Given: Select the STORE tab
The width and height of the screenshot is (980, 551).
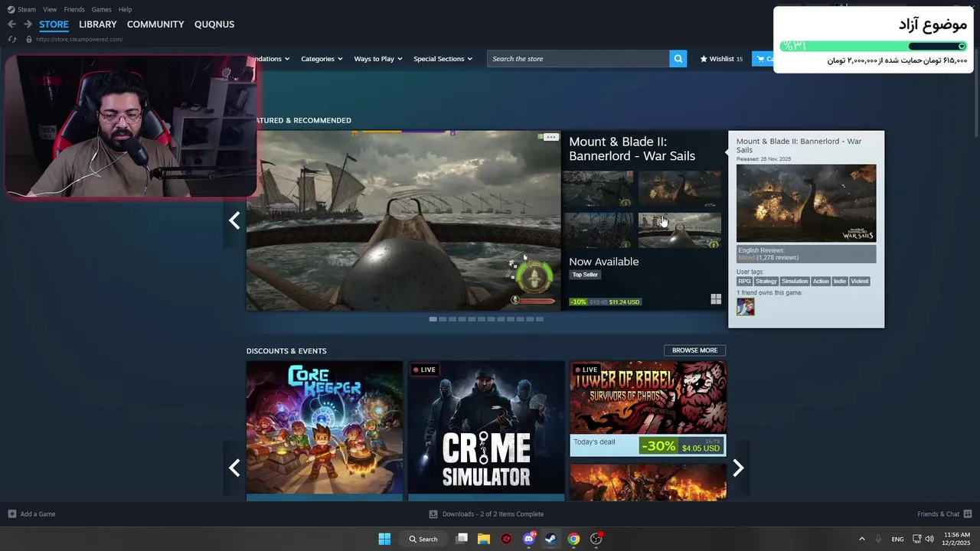Looking at the screenshot, I should 54,24.
